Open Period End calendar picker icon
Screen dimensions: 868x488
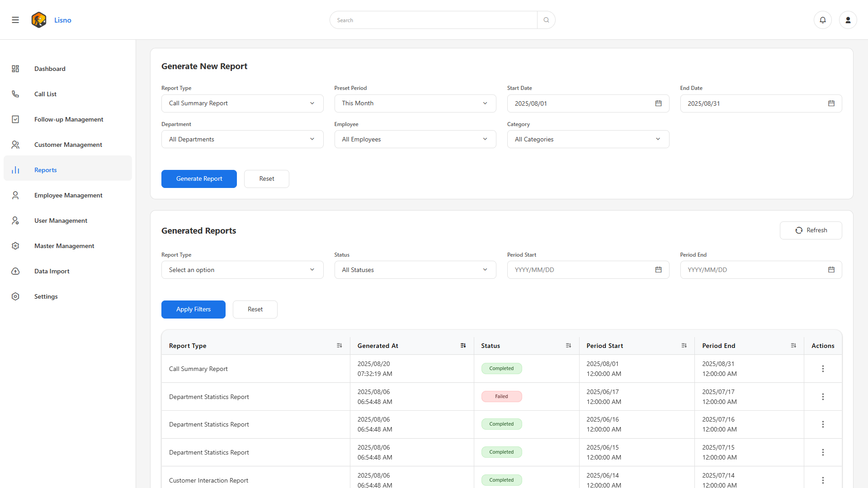click(831, 270)
